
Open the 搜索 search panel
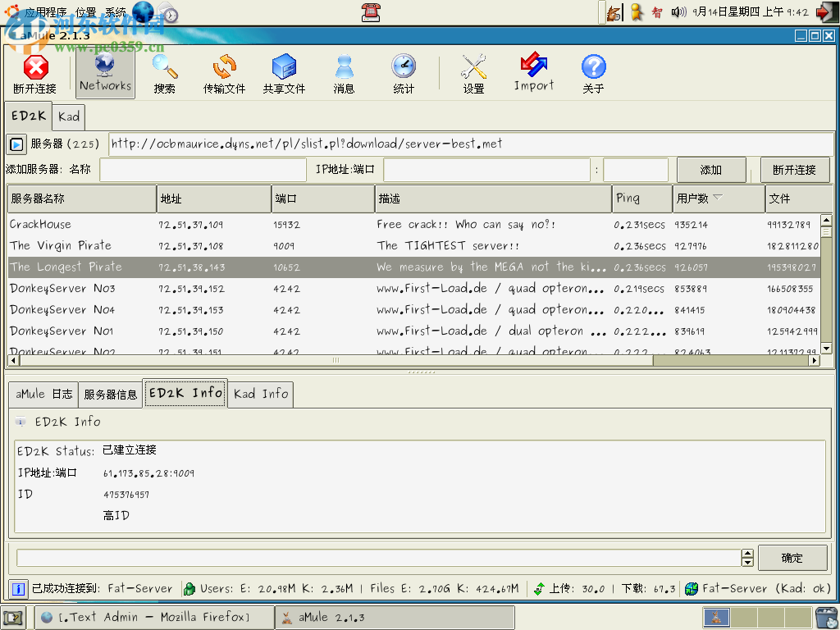click(164, 74)
